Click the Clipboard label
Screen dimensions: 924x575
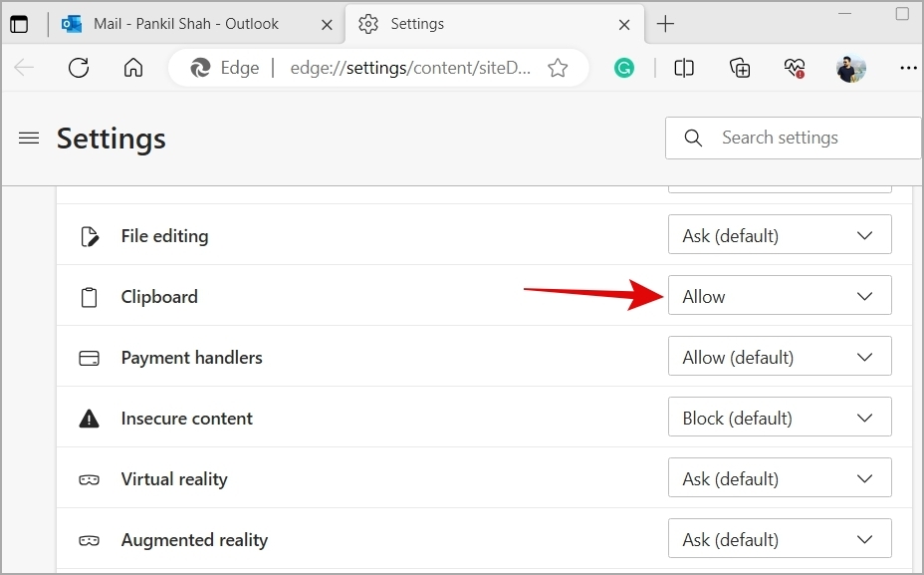[x=159, y=297]
